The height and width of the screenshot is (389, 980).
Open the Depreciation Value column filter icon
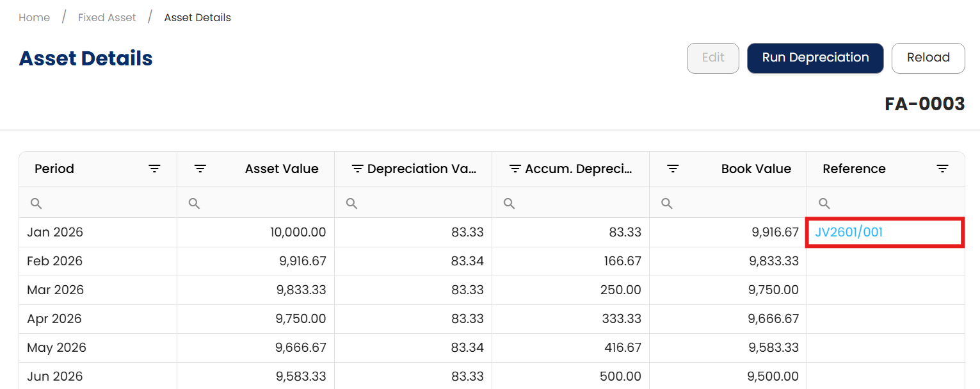pyautogui.click(x=358, y=169)
